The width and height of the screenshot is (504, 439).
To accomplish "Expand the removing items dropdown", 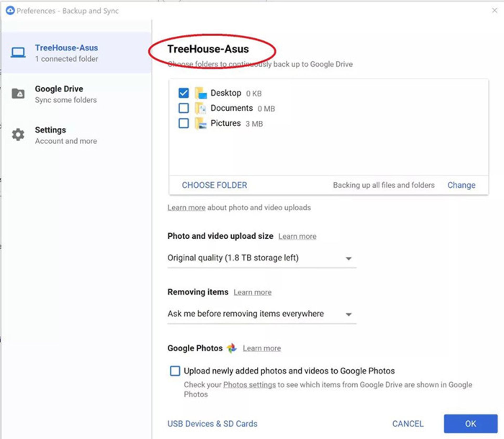I will click(262, 314).
